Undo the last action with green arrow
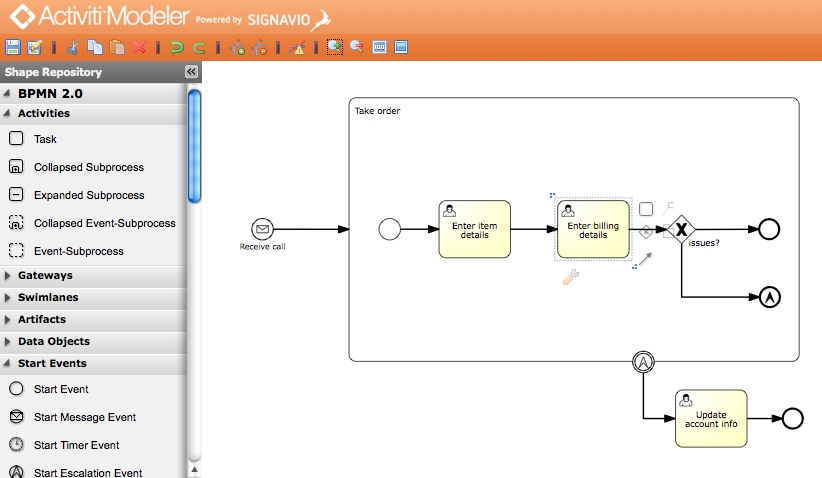822x478 pixels. click(x=177, y=47)
